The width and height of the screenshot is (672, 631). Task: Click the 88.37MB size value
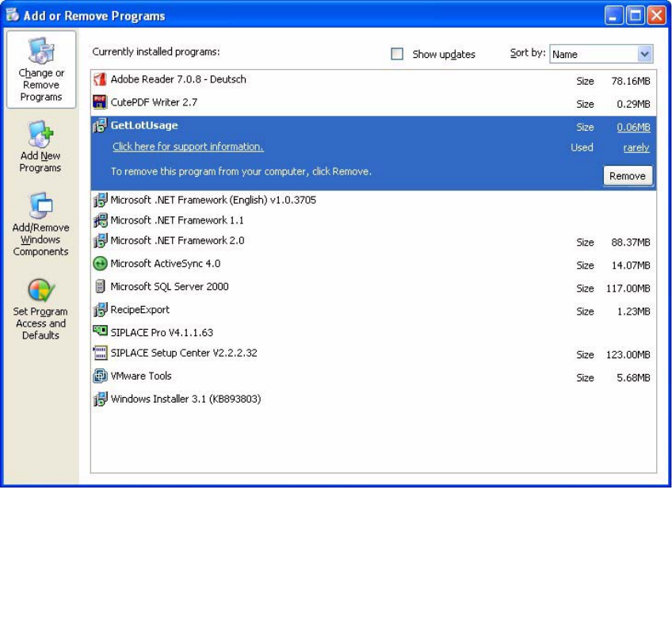pyautogui.click(x=631, y=243)
